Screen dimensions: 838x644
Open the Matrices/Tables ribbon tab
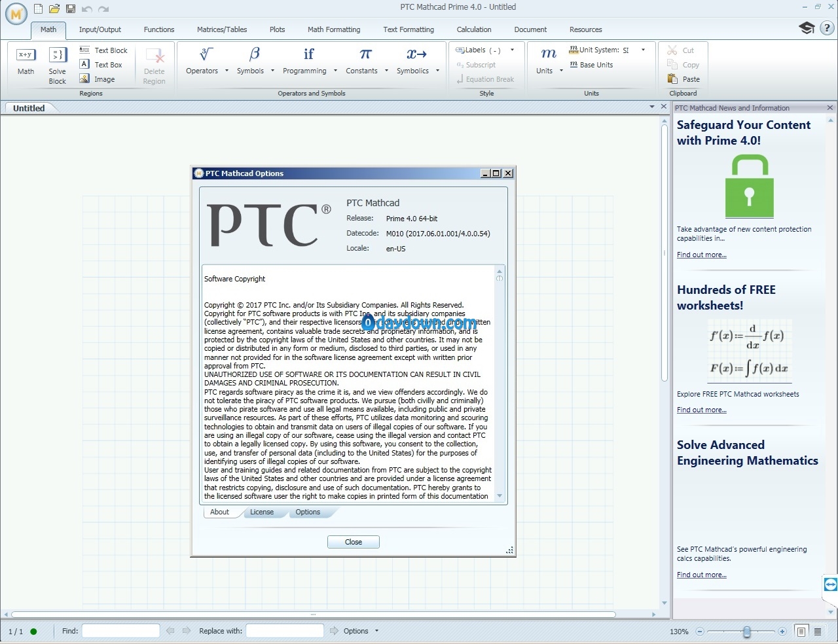pos(222,29)
